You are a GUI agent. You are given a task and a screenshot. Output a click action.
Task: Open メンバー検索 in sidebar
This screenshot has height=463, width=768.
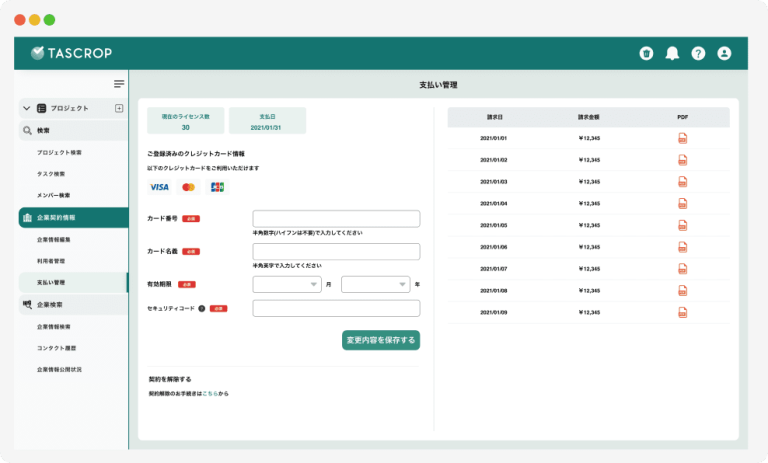[53, 195]
